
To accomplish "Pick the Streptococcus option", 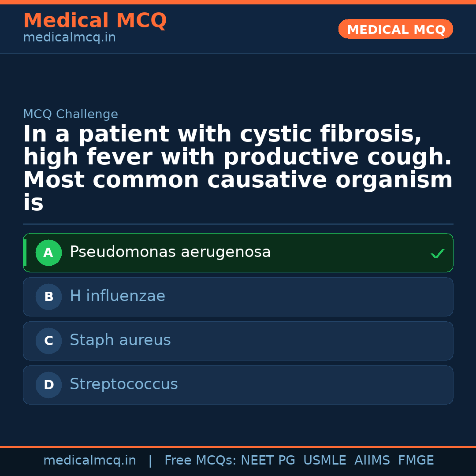I will 123,385.
